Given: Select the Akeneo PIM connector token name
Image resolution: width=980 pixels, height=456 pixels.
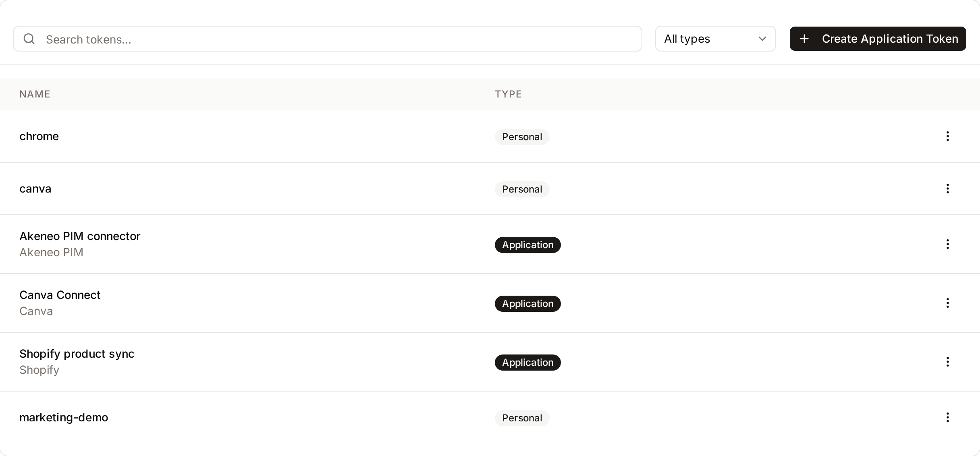Looking at the screenshot, I should tap(80, 236).
